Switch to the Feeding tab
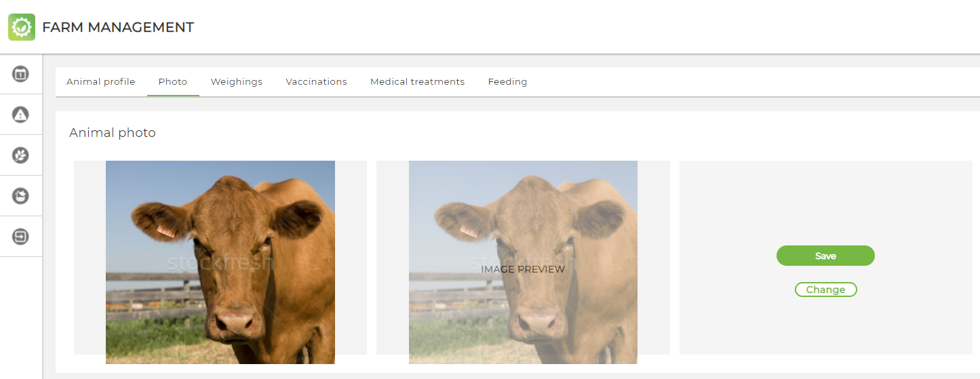Screen dimensions: 980x379 tap(507, 81)
